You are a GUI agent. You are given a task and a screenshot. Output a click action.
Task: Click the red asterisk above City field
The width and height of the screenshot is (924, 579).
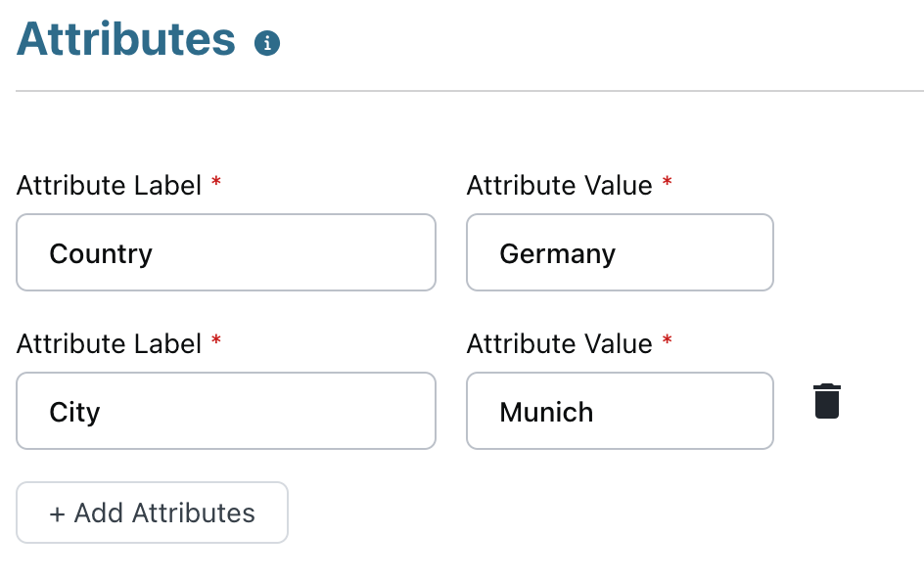click(x=216, y=341)
